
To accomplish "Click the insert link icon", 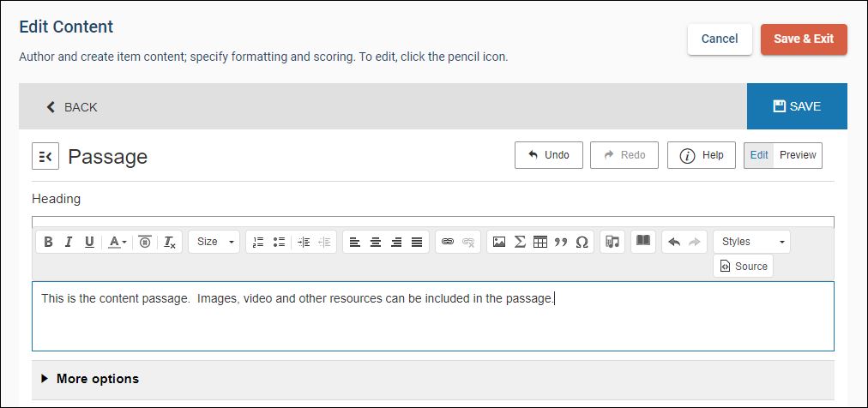I will point(447,242).
